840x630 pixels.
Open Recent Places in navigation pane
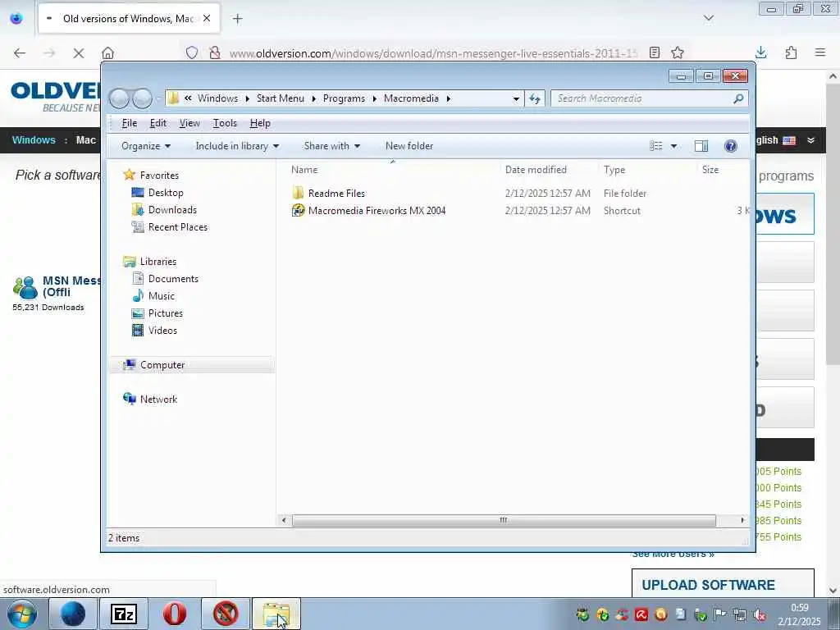click(177, 226)
